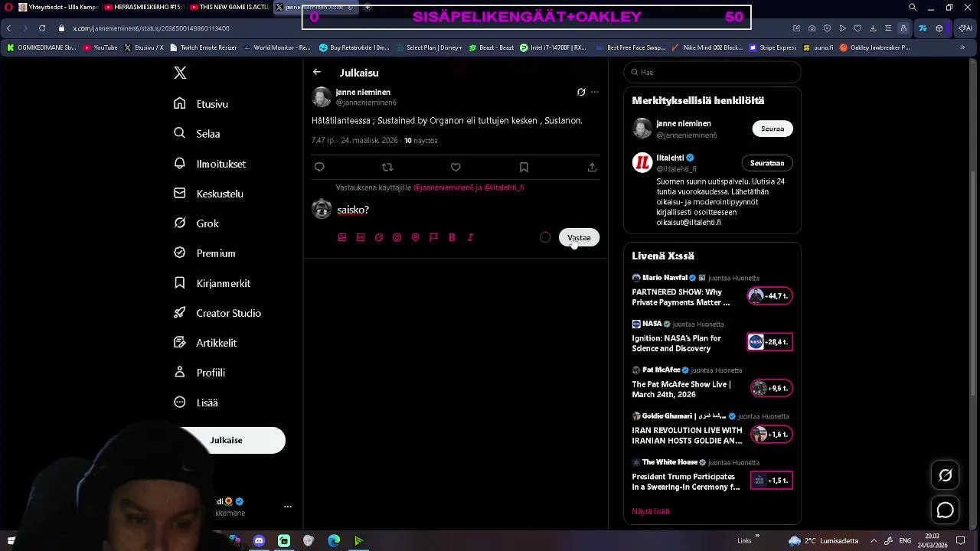Click Seurataan button for Iltalehti
Viewport: 980px width, 551px height.
(x=767, y=163)
